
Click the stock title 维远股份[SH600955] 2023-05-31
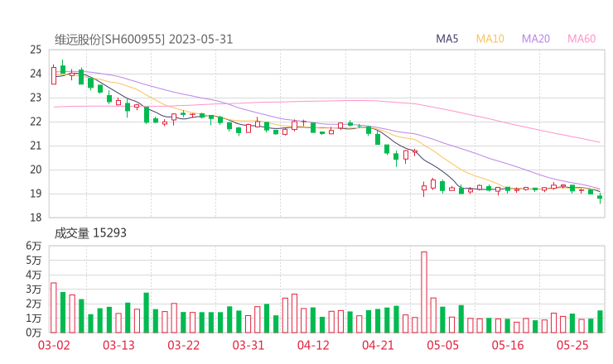143,40
